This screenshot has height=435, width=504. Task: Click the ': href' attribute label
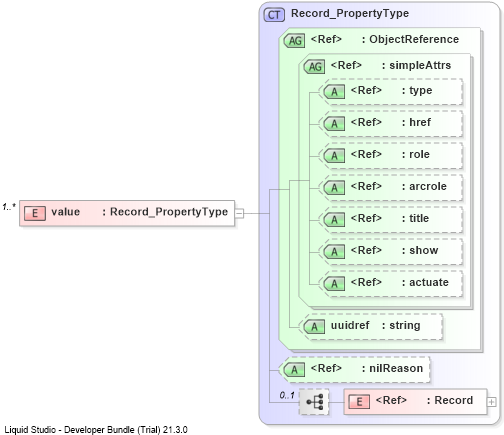pos(416,122)
